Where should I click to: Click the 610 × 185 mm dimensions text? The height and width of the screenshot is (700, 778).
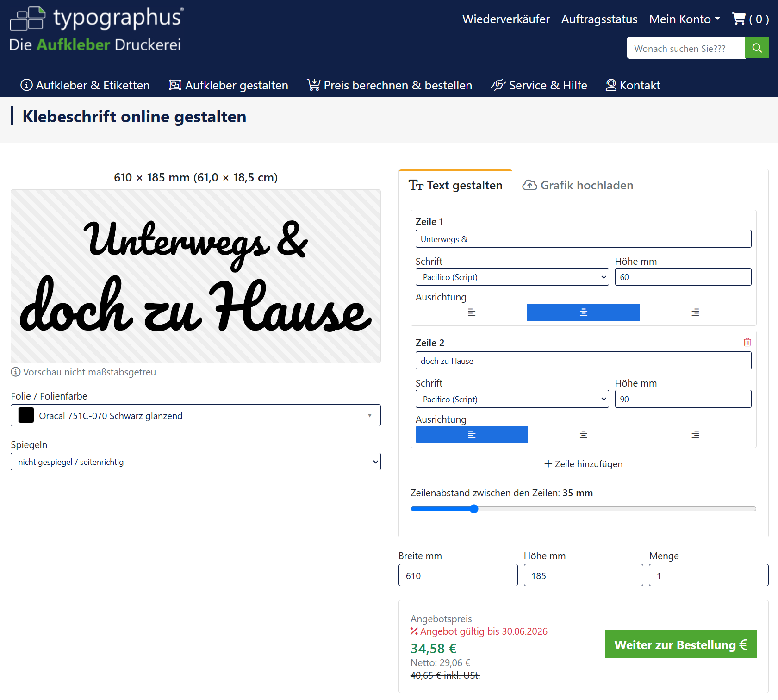point(195,177)
